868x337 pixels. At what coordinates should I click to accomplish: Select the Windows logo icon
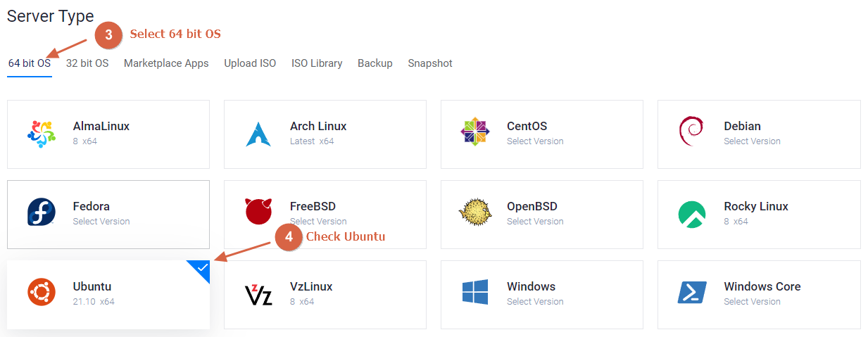475,293
